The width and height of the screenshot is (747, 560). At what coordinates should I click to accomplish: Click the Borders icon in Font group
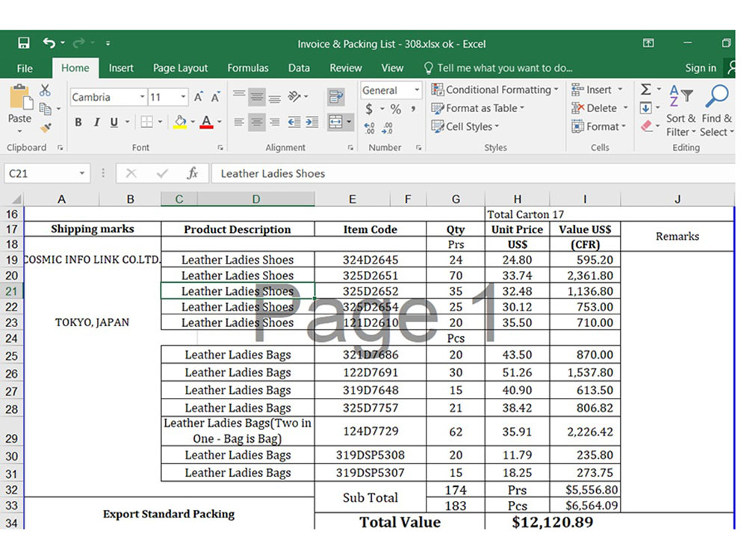(146, 122)
